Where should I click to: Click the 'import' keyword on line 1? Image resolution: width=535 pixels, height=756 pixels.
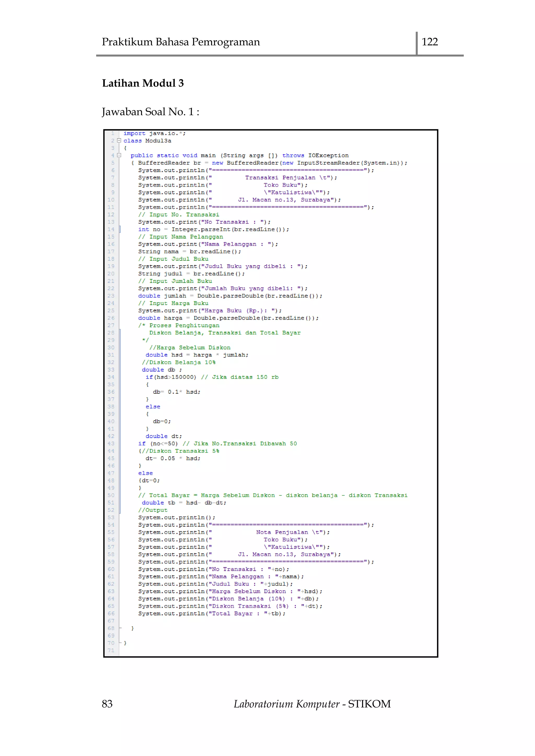tap(135, 133)
